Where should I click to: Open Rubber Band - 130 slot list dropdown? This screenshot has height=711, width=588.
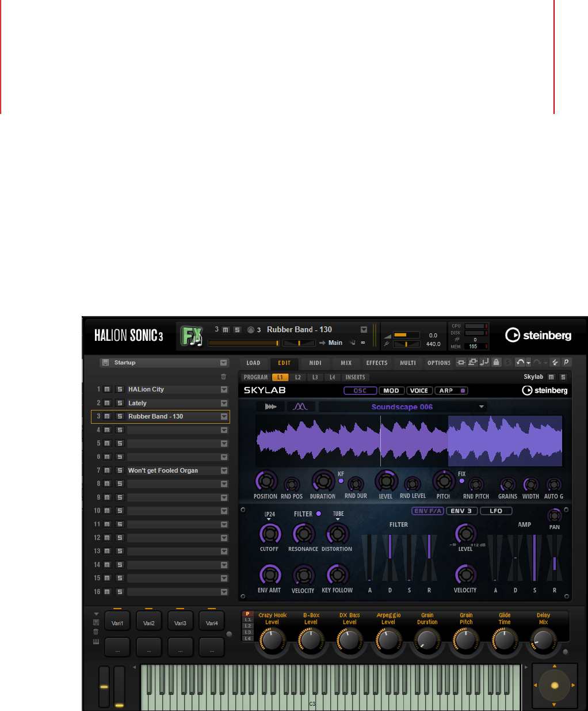(224, 417)
